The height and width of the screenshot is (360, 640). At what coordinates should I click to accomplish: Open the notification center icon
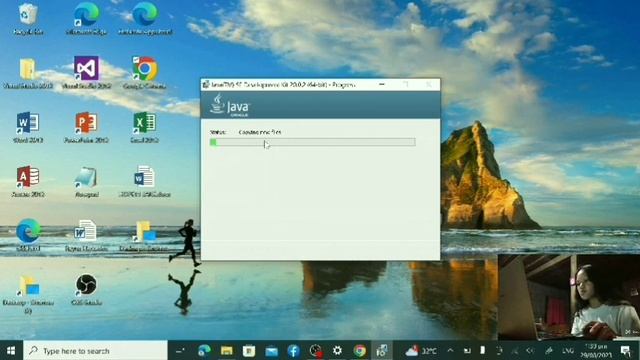625,351
